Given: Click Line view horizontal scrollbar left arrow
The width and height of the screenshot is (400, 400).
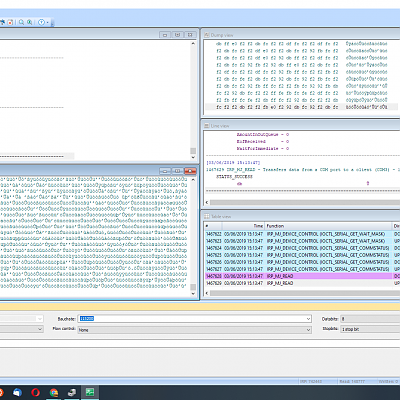Looking at the screenshot, I should point(207,202).
